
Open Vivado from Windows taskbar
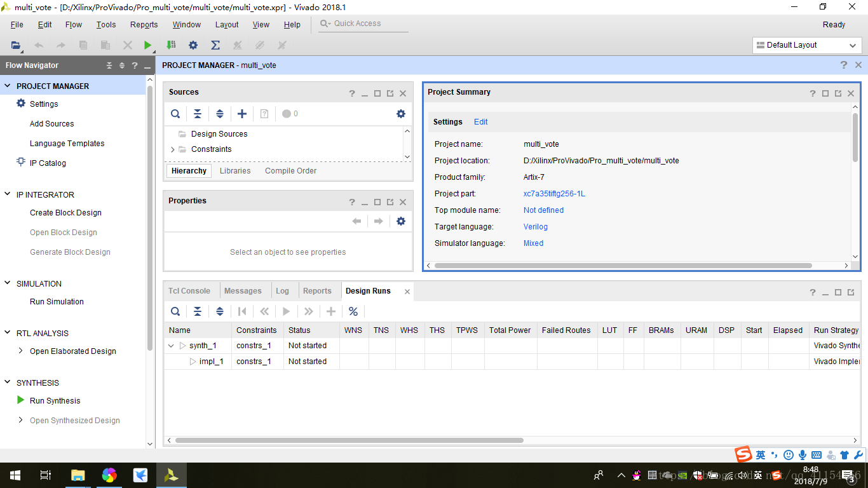click(x=171, y=475)
